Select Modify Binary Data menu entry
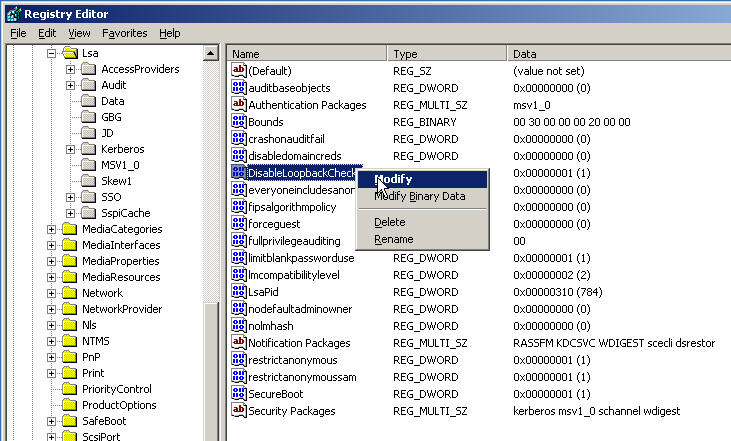This screenshot has height=441, width=731. coord(419,196)
